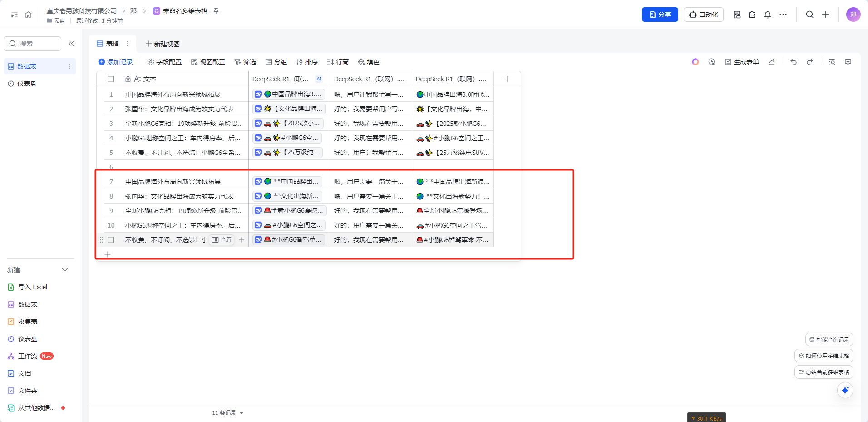Click the 自动化 button
Image resolution: width=868 pixels, height=422 pixels.
pyautogui.click(x=703, y=15)
